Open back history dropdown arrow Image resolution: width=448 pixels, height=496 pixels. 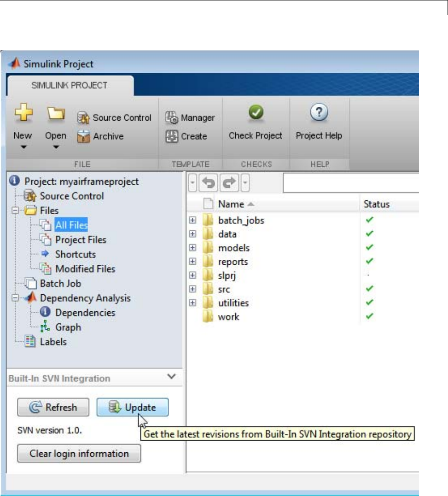[x=192, y=183]
